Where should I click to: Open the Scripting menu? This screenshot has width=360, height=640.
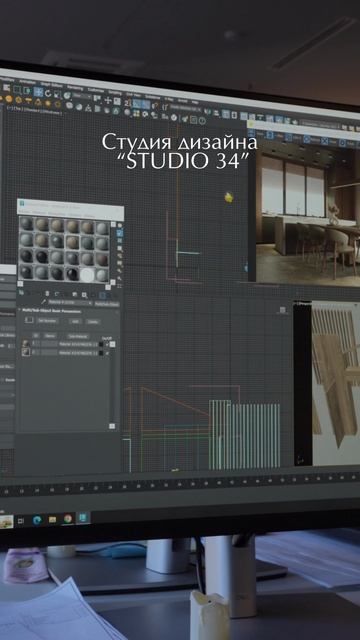coord(115,93)
